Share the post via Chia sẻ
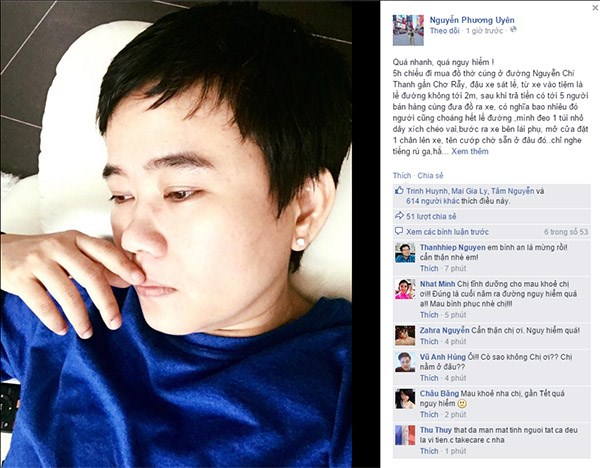Screen dimensions: 600x468 click(x=430, y=175)
